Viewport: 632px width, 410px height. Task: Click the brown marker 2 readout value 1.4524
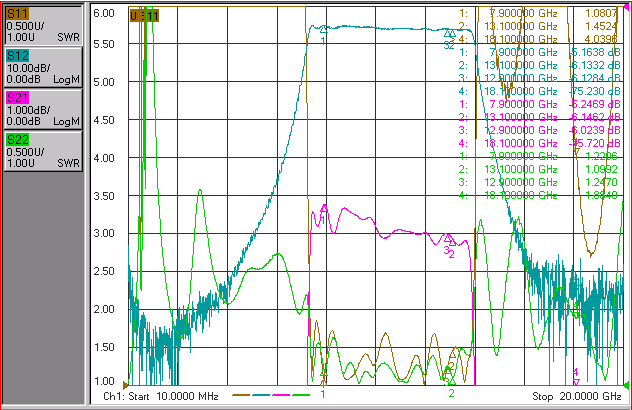point(601,26)
